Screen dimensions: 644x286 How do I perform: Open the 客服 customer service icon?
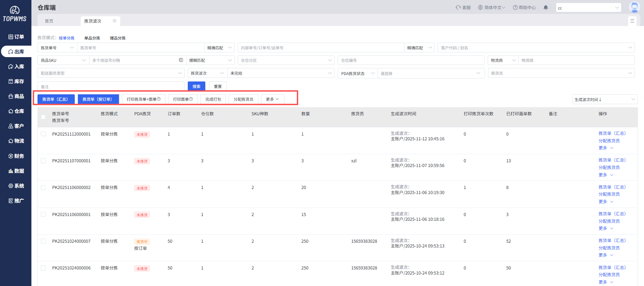tap(458, 7)
